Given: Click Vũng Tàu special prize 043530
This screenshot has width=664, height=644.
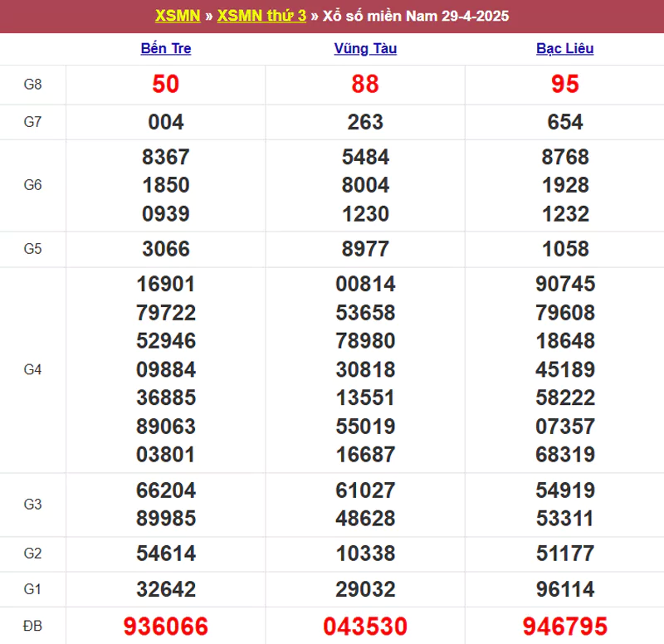Looking at the screenshot, I should [x=365, y=627].
